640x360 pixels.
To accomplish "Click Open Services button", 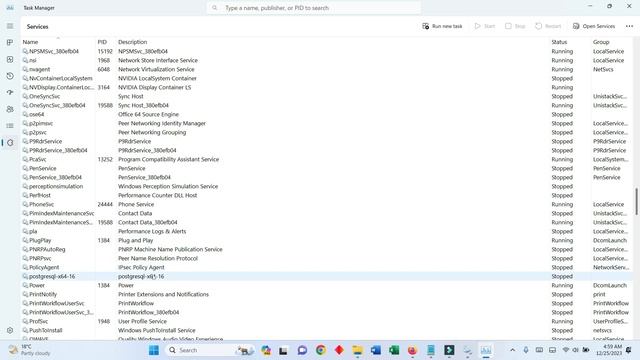I will point(593,26).
